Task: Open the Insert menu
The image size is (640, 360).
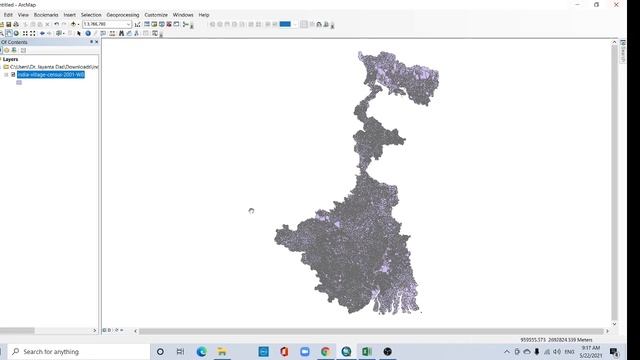Action: (x=69, y=15)
